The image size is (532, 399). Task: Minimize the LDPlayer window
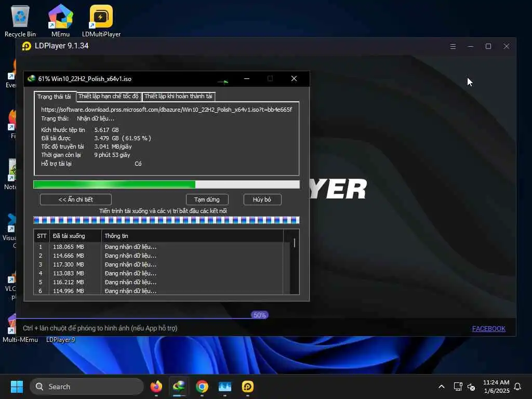470,46
